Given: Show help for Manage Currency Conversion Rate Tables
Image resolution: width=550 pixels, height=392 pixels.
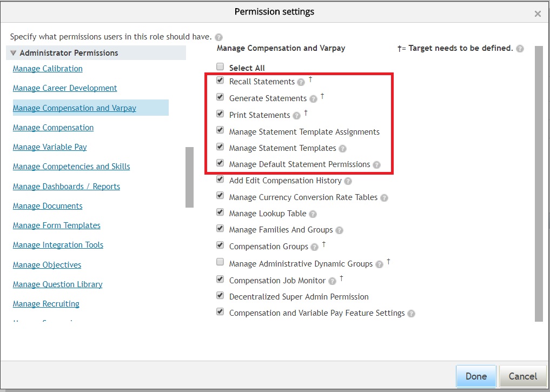Looking at the screenshot, I should click(x=384, y=198).
